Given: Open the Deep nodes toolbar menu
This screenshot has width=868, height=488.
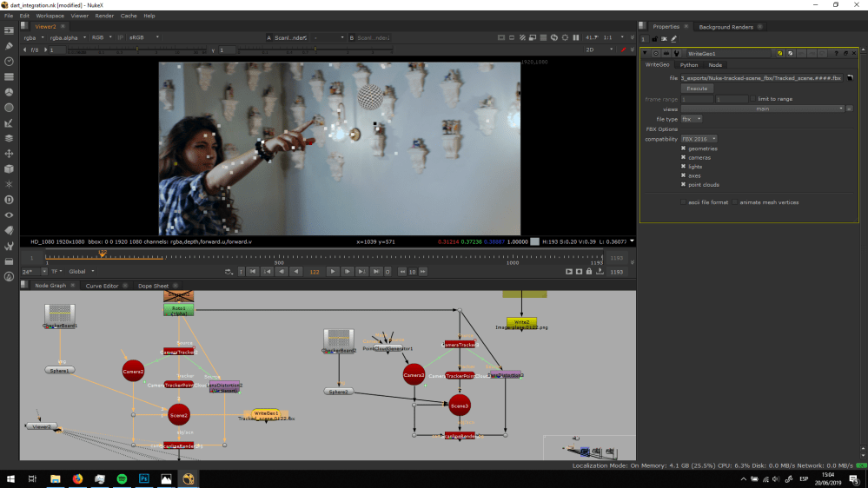Looking at the screenshot, I should tap(9, 200).
